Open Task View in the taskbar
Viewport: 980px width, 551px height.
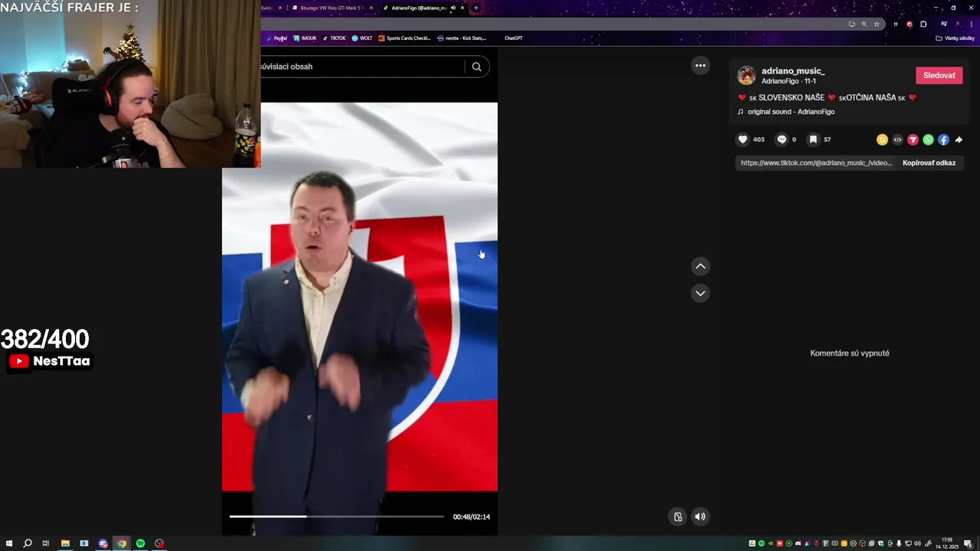click(x=46, y=543)
